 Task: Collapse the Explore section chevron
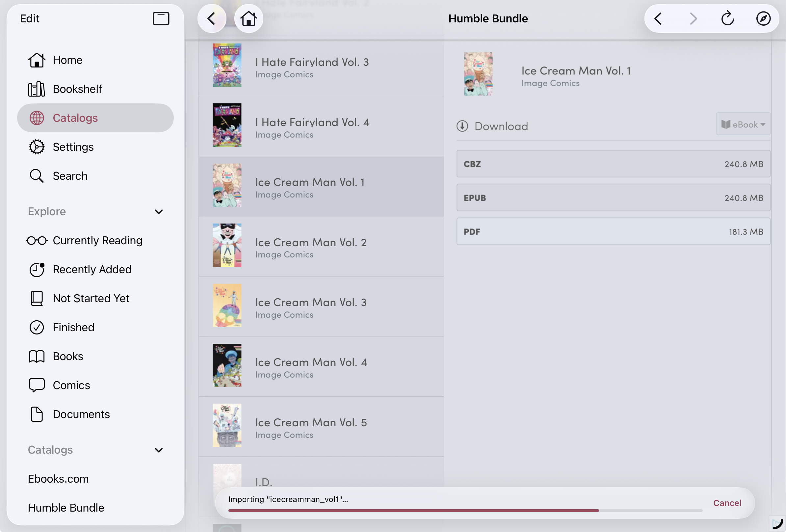pos(159,212)
